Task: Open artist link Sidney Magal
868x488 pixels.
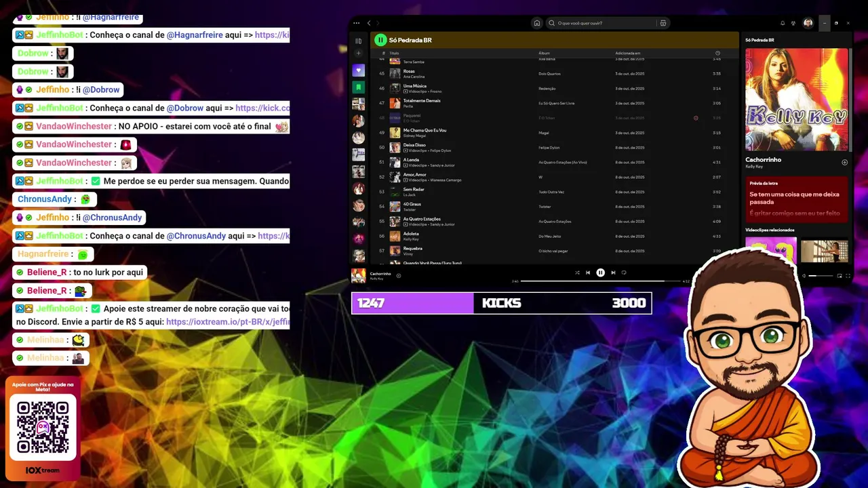Action: pyautogui.click(x=414, y=136)
